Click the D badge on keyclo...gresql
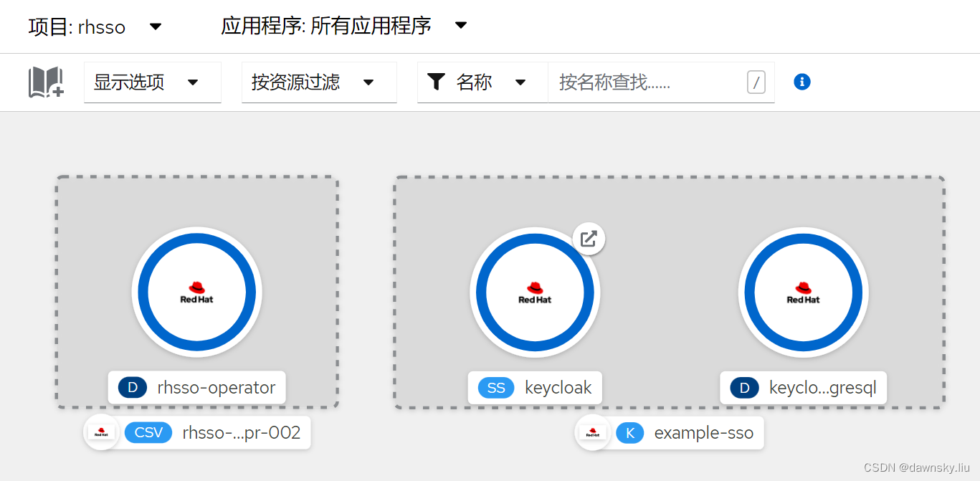The width and height of the screenshot is (980, 481). pyautogui.click(x=745, y=389)
